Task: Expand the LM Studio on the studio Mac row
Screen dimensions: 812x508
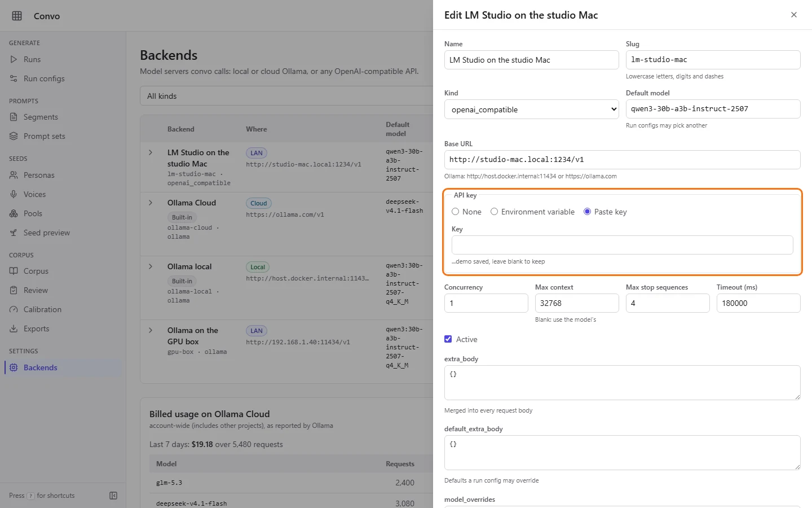Action: click(x=151, y=152)
